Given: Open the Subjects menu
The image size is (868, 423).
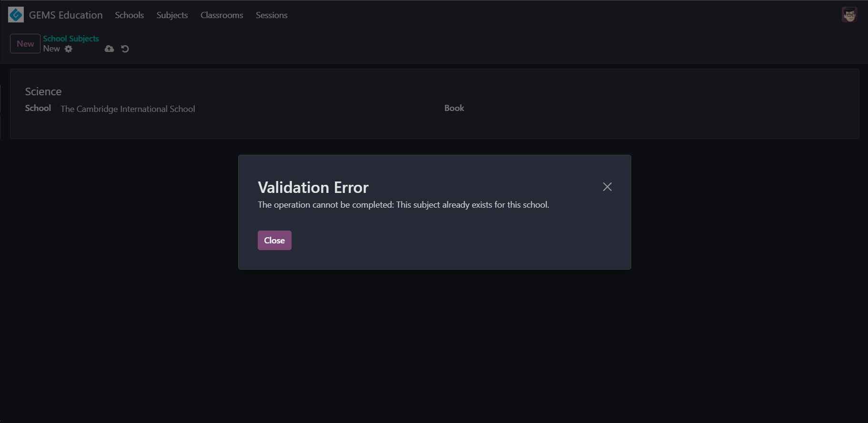Looking at the screenshot, I should click(172, 15).
